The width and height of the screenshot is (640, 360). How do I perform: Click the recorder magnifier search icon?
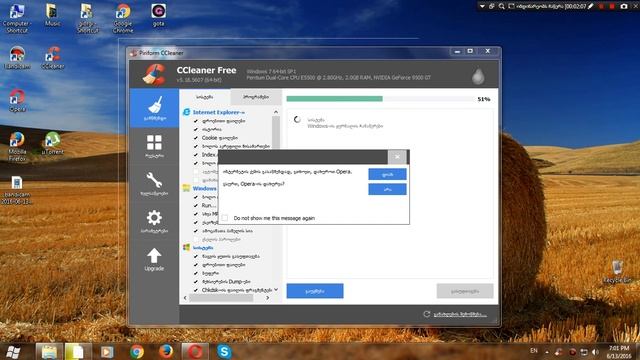pyautogui.click(x=501, y=6)
